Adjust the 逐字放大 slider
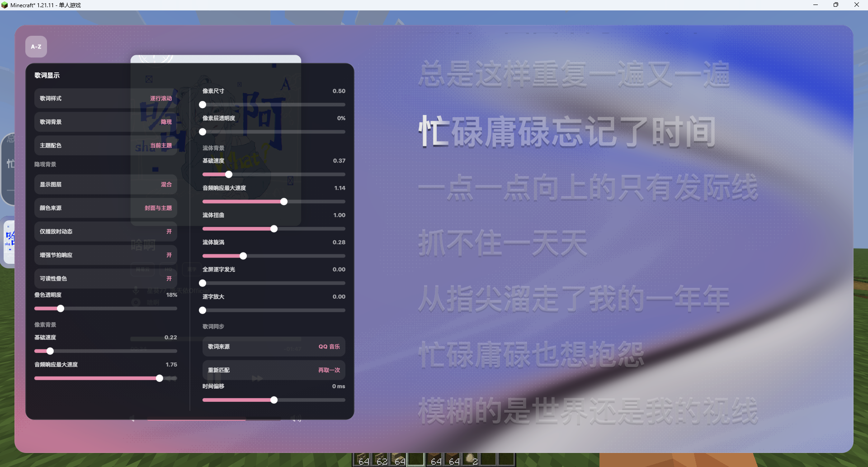The height and width of the screenshot is (467, 868). tap(274, 310)
